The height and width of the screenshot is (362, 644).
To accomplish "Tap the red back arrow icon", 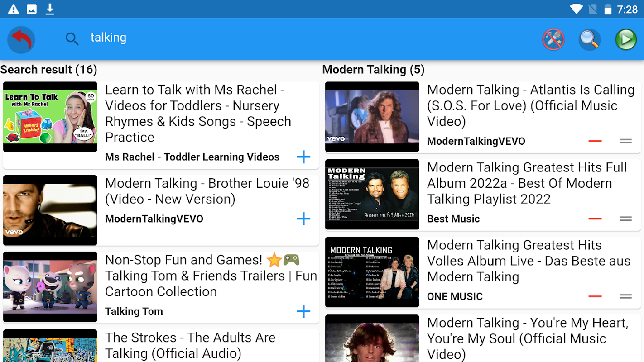I will click(21, 40).
